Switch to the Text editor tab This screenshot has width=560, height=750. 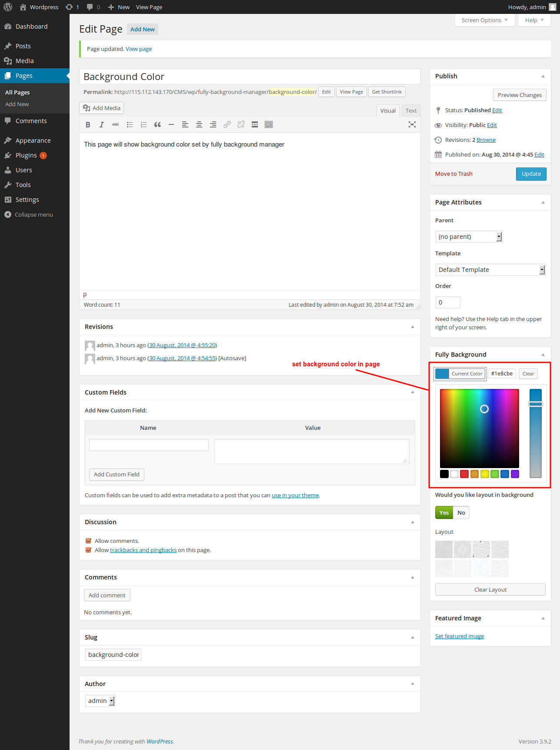click(x=411, y=110)
